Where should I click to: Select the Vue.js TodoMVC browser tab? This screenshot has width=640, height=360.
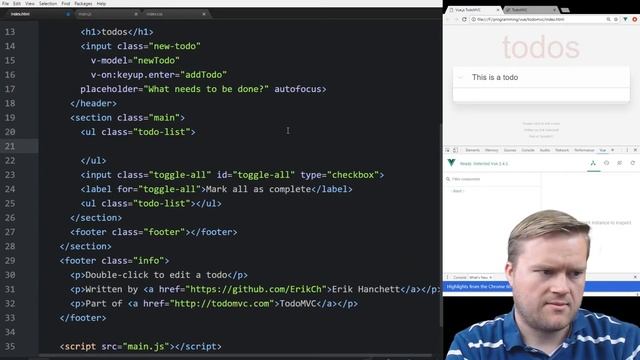click(x=473, y=10)
